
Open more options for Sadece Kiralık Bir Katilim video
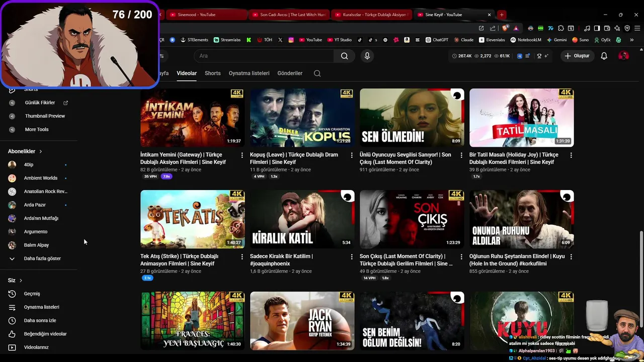tap(352, 257)
